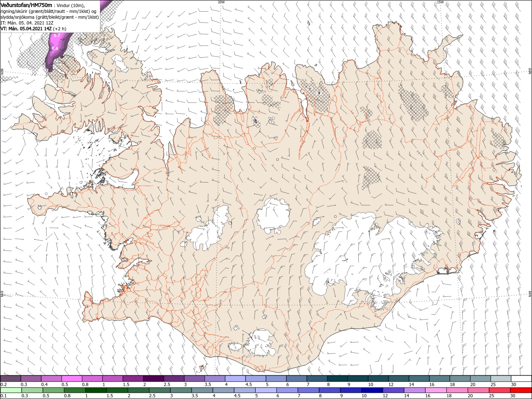Click the 'Veðurstofan/HM750m' title text
Viewport: 532px width, 399px height.
(x=26, y=5)
